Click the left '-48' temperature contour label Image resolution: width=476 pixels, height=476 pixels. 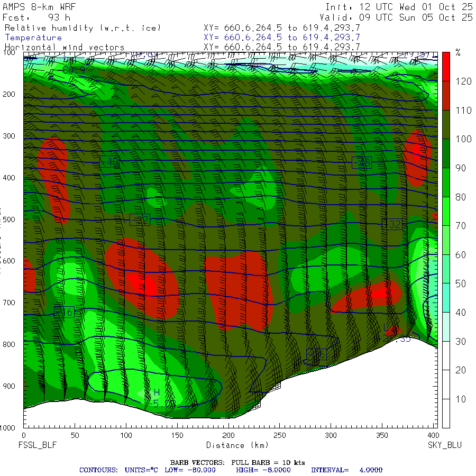click(109, 162)
